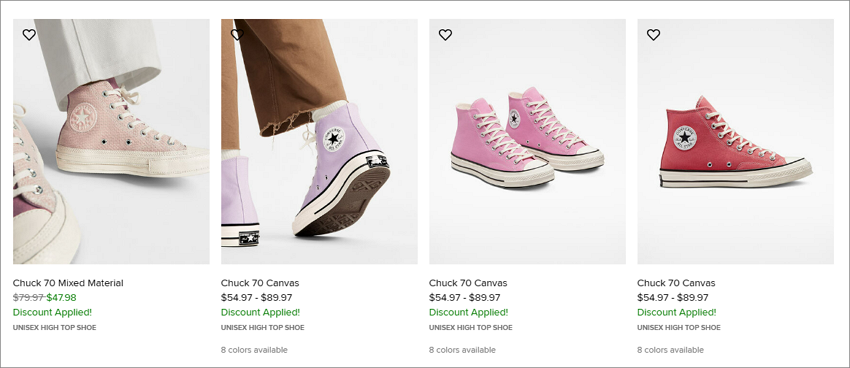Select the price range under the lilac shoe
Screen dimensions: 850x368
pos(256,298)
